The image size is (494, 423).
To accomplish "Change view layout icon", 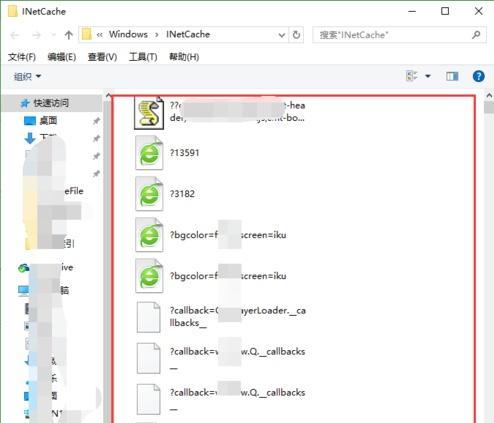I will (x=412, y=76).
